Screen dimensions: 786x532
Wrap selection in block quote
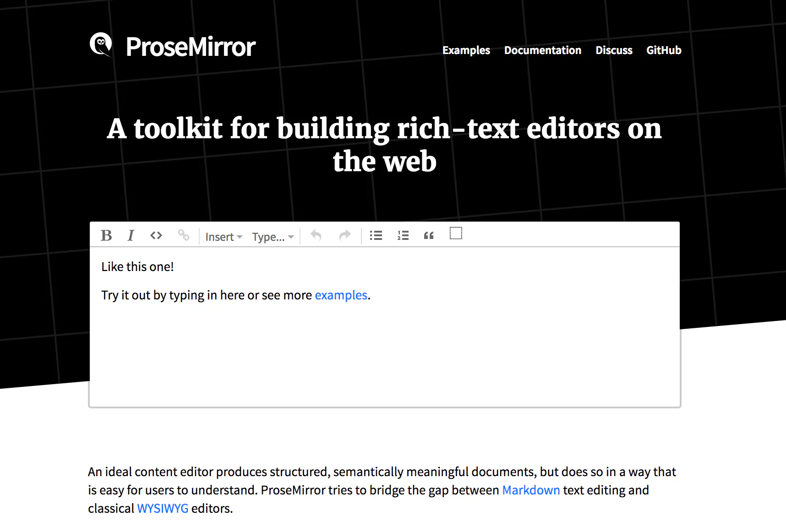(x=429, y=235)
